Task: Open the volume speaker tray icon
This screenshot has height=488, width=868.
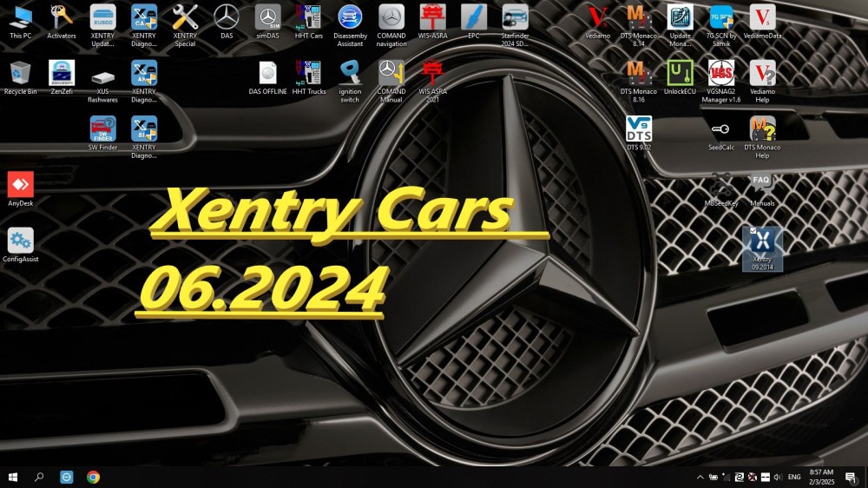Action: 778,477
